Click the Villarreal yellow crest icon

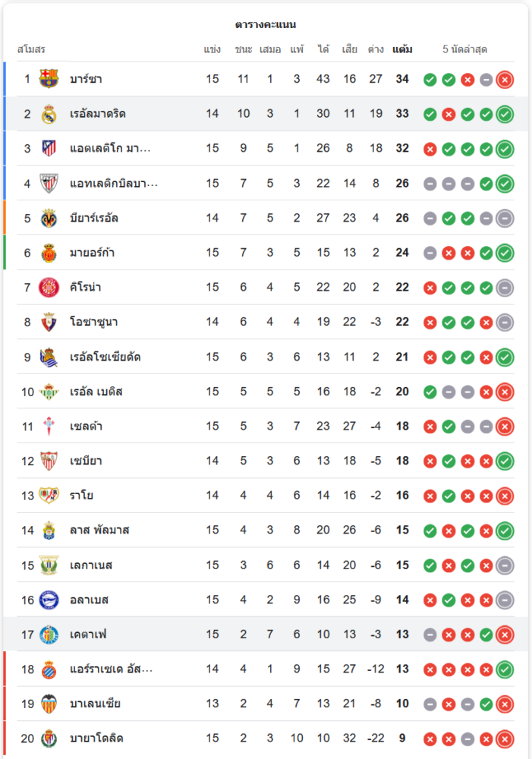pyautogui.click(x=49, y=219)
